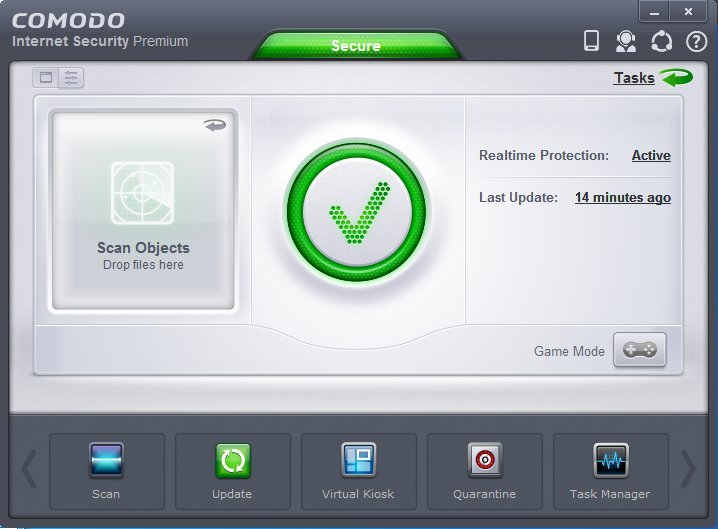Click the large green checkmark status button
This screenshot has height=529, width=718.
tap(357, 213)
